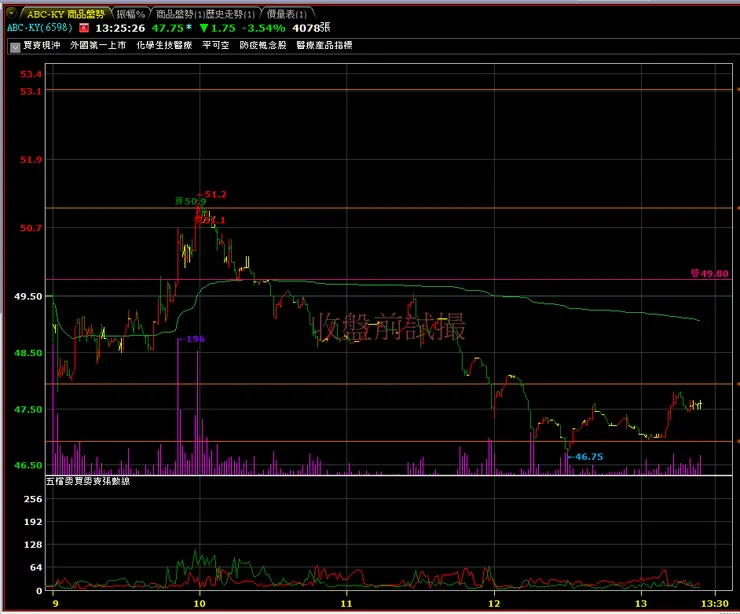Viewport: 740px width, 614px height.
Task: Open the 防疫概念股 category
Action: (263, 45)
